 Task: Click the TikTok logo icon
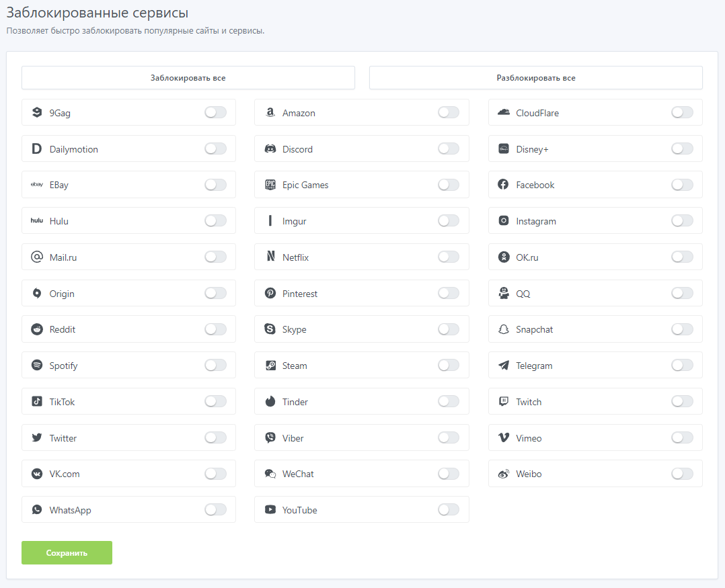[37, 401]
